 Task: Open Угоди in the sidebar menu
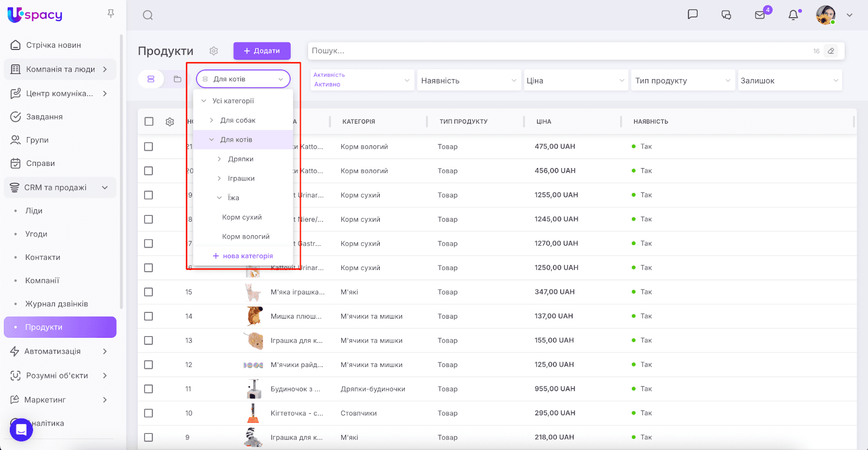coord(36,234)
